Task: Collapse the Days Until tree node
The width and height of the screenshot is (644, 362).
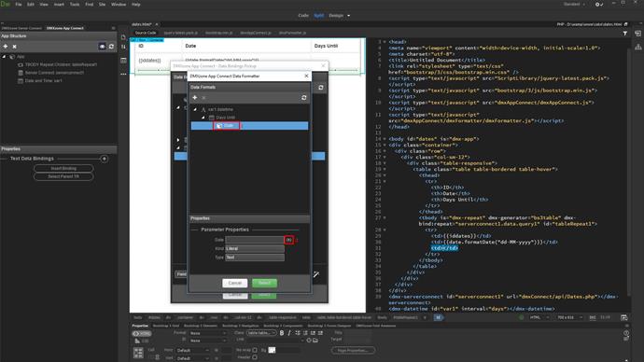Action: tap(203, 118)
